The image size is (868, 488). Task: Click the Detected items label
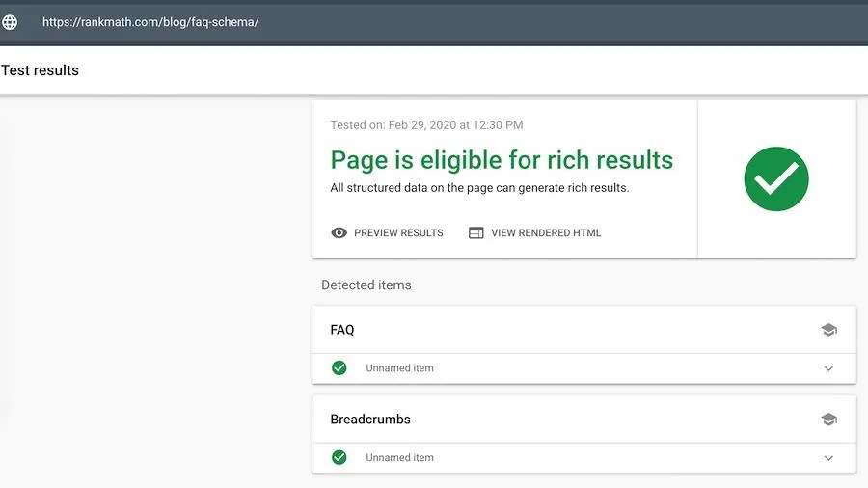click(x=366, y=285)
